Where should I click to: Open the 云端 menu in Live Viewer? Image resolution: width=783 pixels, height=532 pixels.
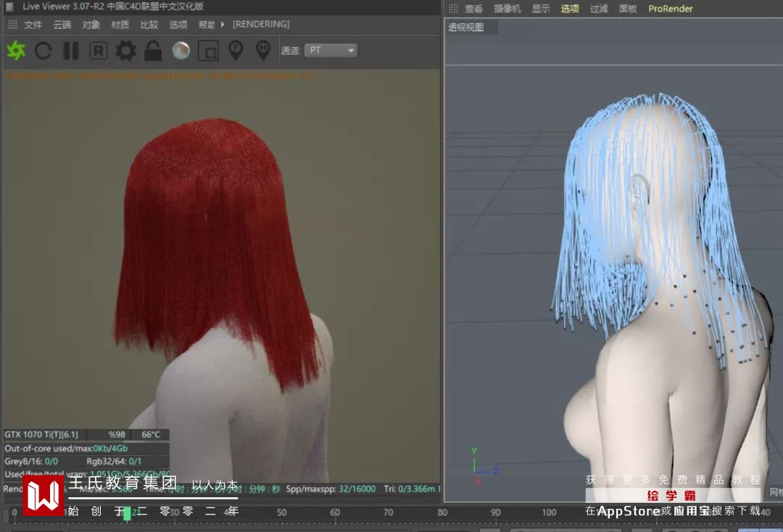click(62, 25)
